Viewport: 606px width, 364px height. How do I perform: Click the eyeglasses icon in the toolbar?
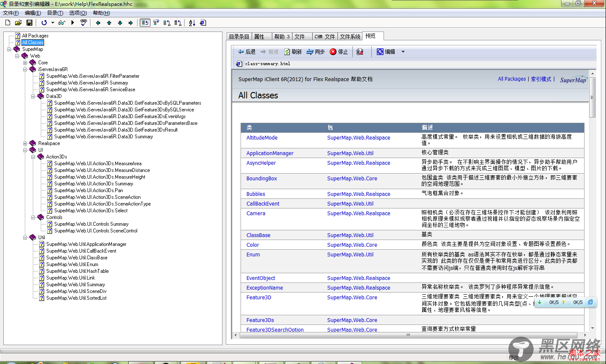[x=62, y=23]
